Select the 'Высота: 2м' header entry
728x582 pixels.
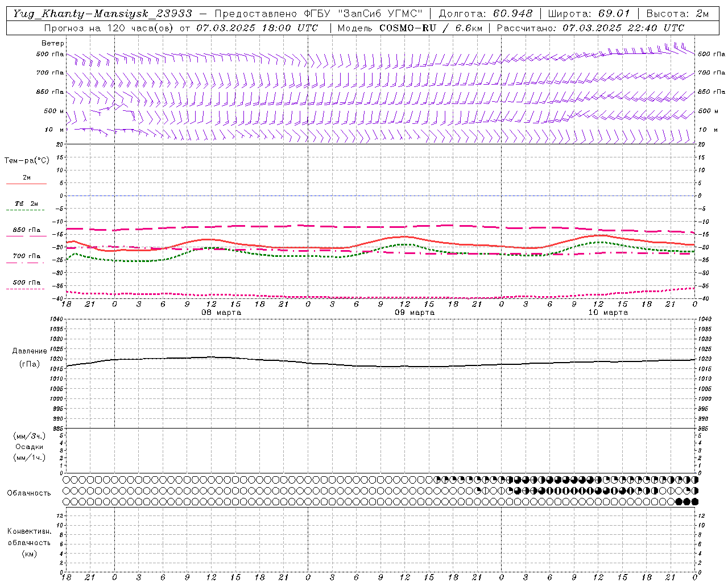[x=677, y=14]
